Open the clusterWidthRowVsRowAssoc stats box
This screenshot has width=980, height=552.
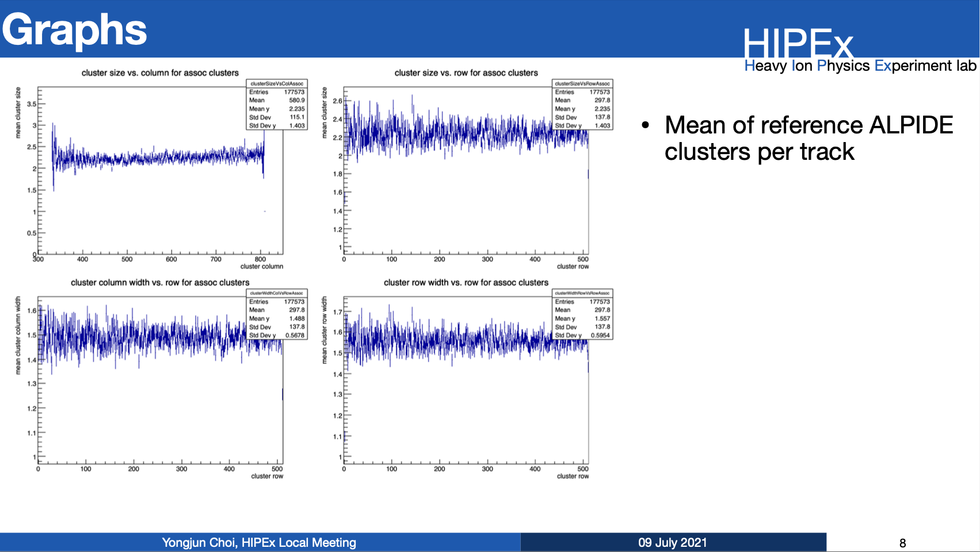pyautogui.click(x=582, y=314)
